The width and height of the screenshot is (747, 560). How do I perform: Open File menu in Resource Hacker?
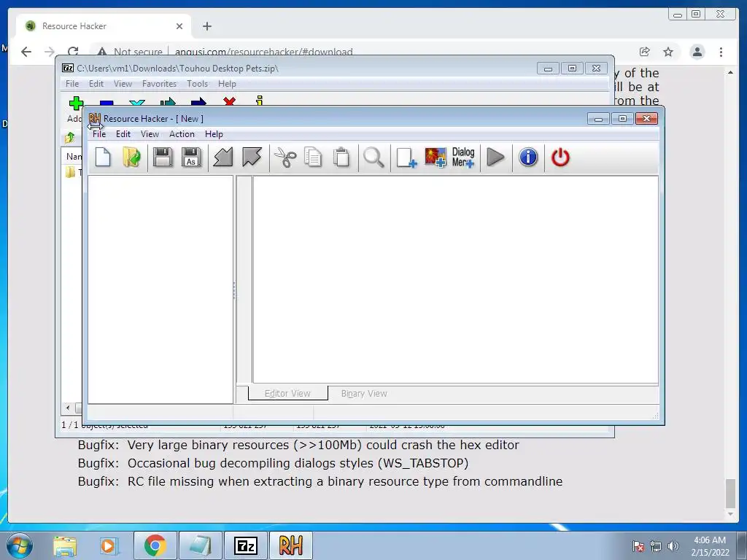99,134
